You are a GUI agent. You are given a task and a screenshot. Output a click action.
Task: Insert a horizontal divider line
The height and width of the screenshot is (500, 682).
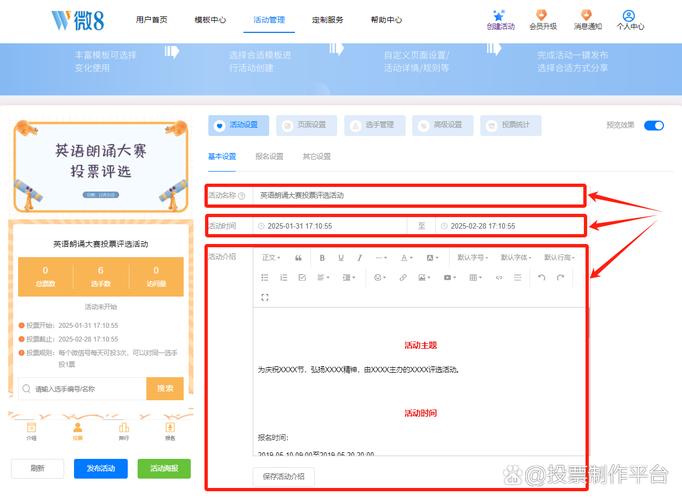(x=518, y=277)
